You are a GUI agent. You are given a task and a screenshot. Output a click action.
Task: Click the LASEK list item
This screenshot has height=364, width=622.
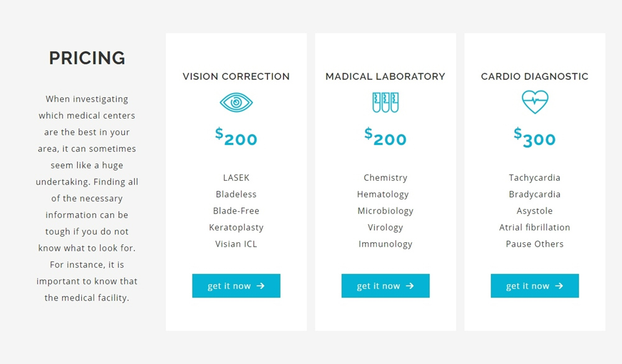click(x=236, y=178)
